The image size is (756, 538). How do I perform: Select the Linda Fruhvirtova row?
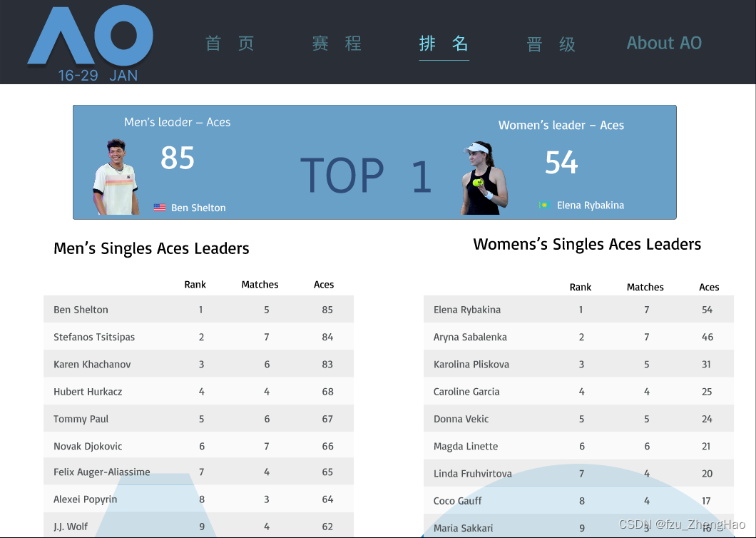[578, 473]
